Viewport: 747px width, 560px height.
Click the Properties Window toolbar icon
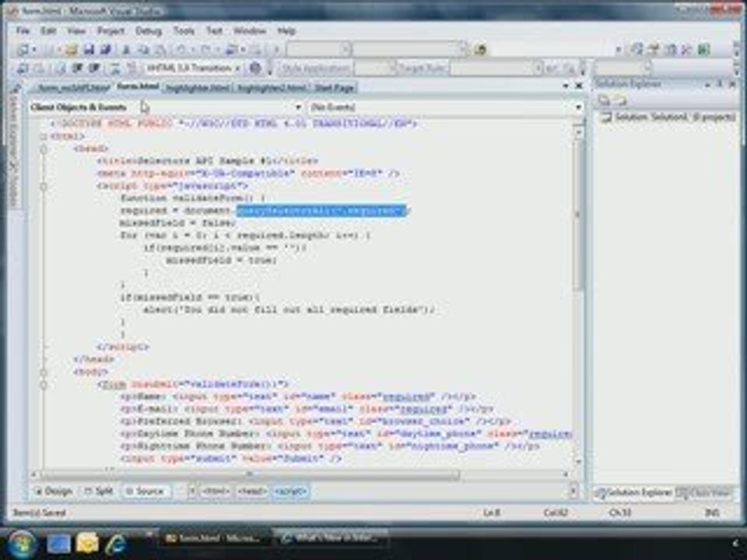point(654,49)
